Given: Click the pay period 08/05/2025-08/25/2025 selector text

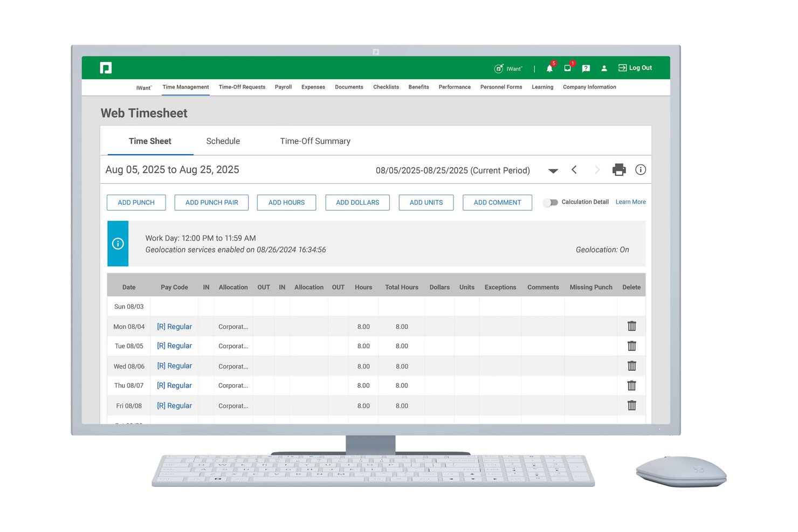Looking at the screenshot, I should point(453,170).
